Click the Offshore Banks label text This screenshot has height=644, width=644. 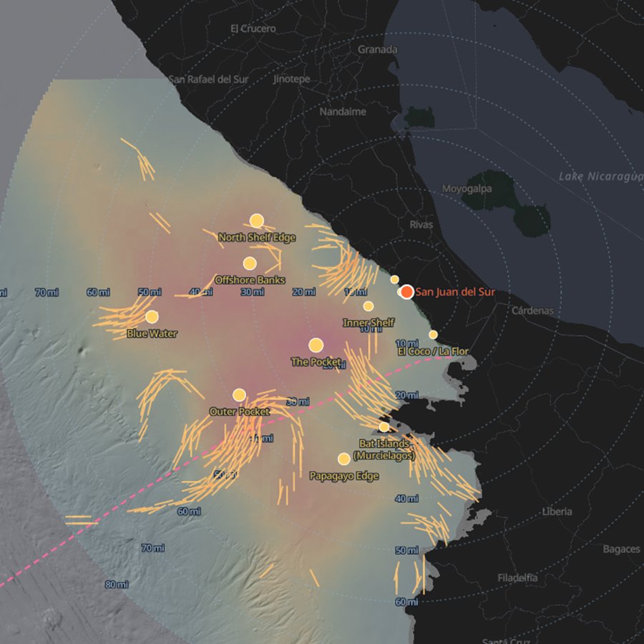(250, 280)
